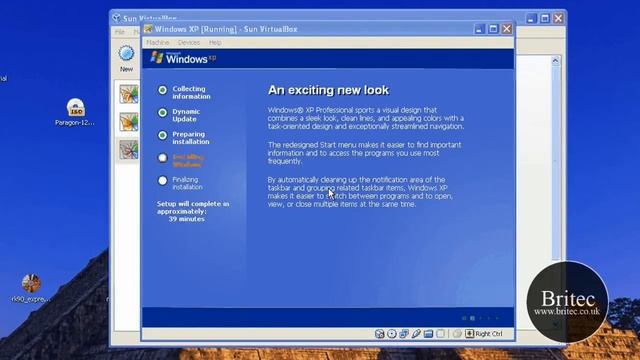Click the 'An exciting new look' heading
Screen dimensions: 640x360
pyautogui.click(x=328, y=90)
